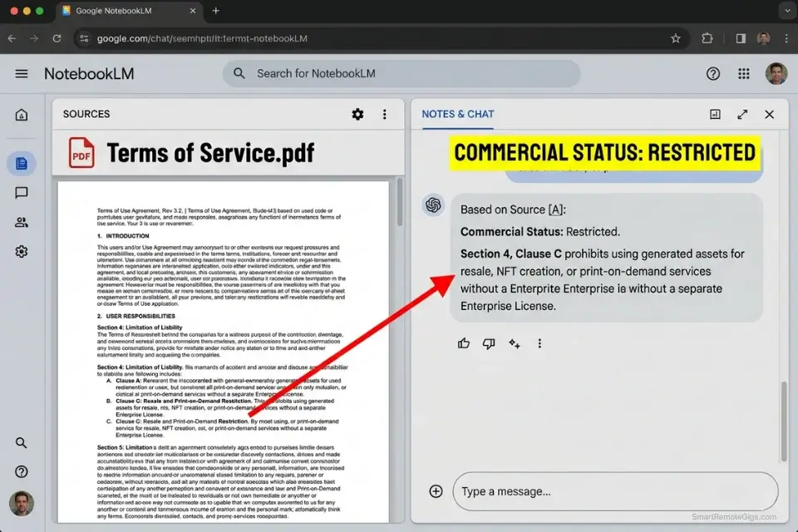This screenshot has width=798, height=532.
Task: Open the account avatar in the header
Action: pos(776,74)
